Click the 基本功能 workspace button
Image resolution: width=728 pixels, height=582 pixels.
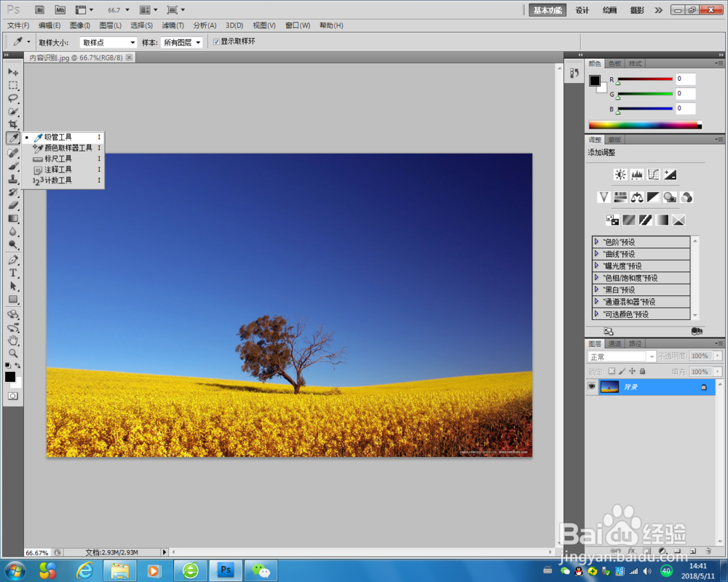547,10
